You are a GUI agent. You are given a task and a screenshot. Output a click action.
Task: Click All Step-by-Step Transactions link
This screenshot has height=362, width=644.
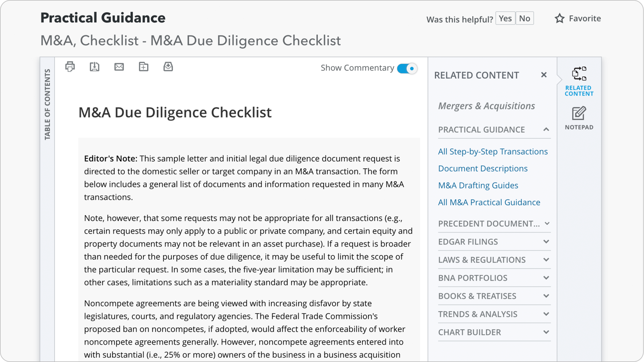[x=493, y=151]
